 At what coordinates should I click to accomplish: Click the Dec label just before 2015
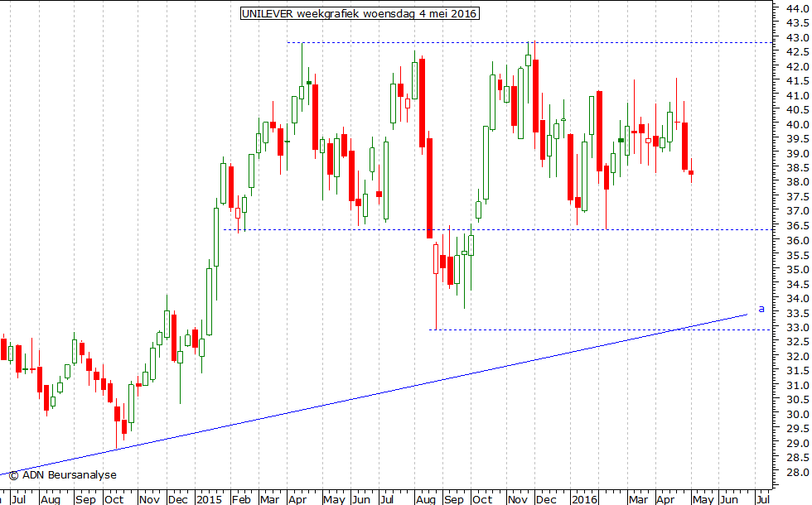tap(177, 499)
